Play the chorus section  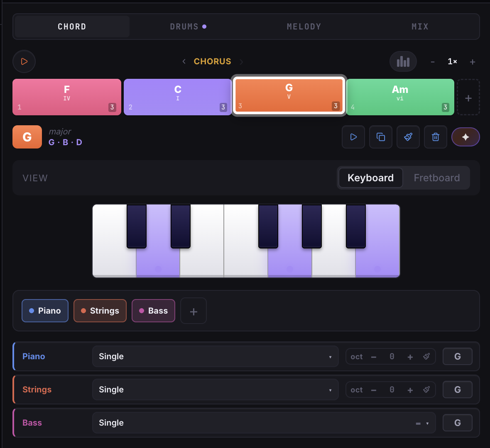tap(24, 61)
